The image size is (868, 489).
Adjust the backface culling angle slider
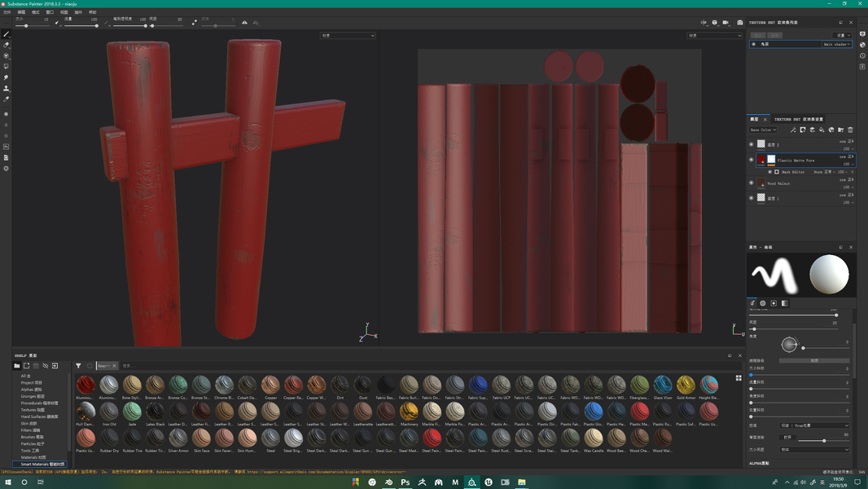tap(824, 440)
